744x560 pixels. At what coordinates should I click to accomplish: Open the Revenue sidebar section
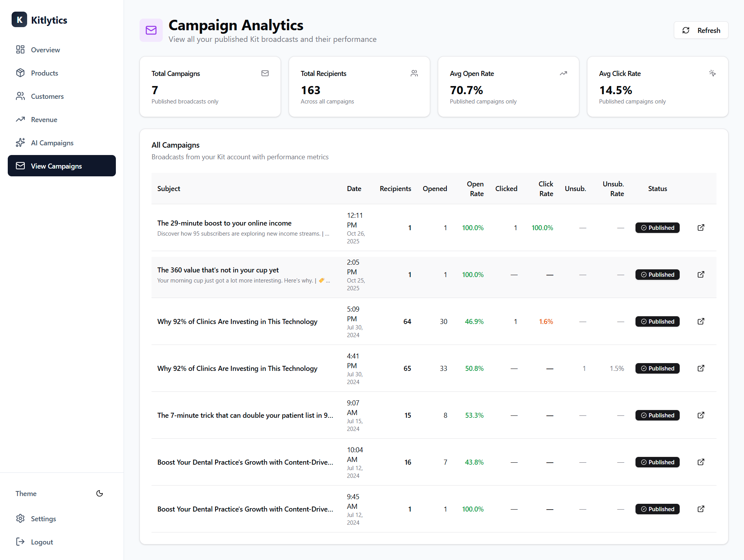pos(44,120)
